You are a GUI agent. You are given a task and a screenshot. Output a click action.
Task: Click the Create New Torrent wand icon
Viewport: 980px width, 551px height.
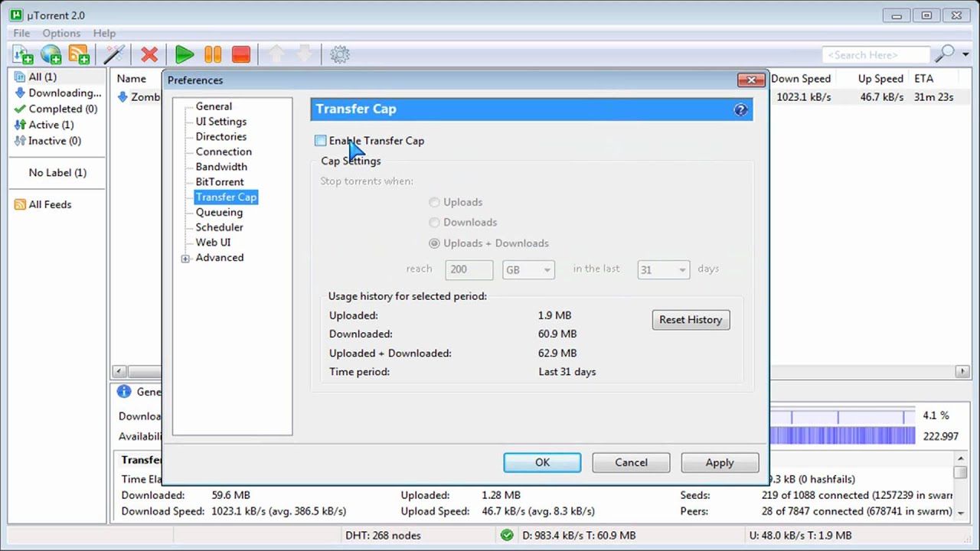click(114, 54)
